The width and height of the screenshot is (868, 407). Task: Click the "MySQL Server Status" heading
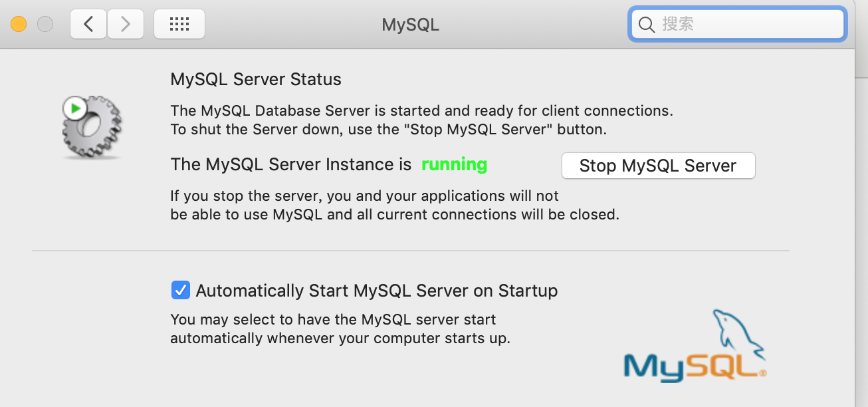[256, 79]
